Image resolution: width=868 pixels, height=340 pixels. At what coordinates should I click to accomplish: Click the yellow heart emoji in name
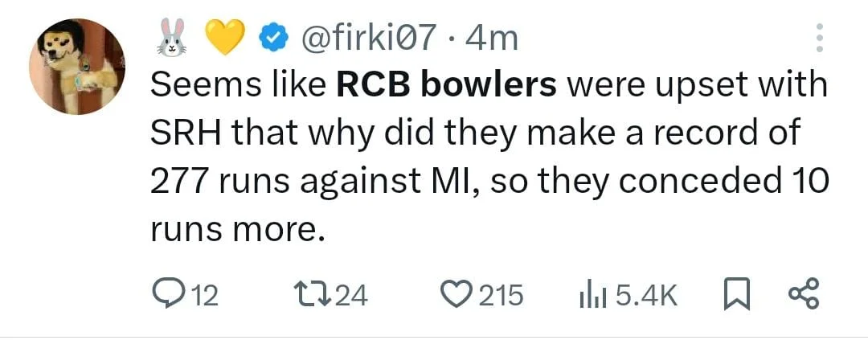click(x=223, y=38)
